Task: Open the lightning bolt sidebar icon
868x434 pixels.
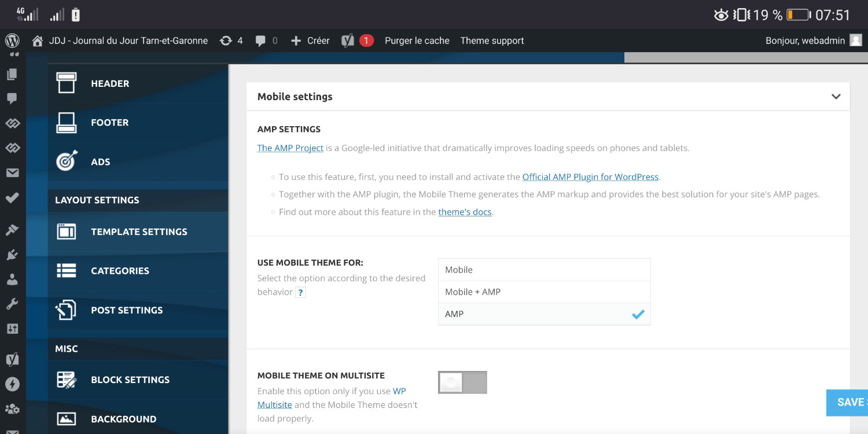Action: 12,384
